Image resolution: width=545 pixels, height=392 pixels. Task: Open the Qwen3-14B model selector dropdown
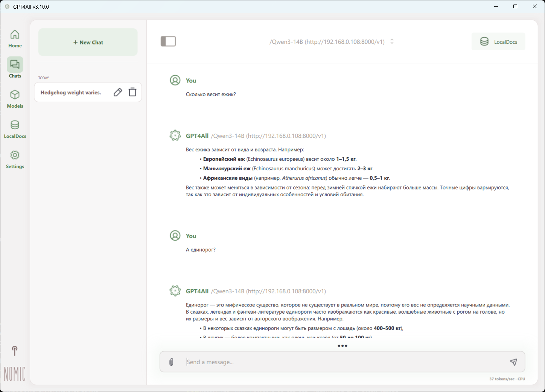(x=332, y=42)
